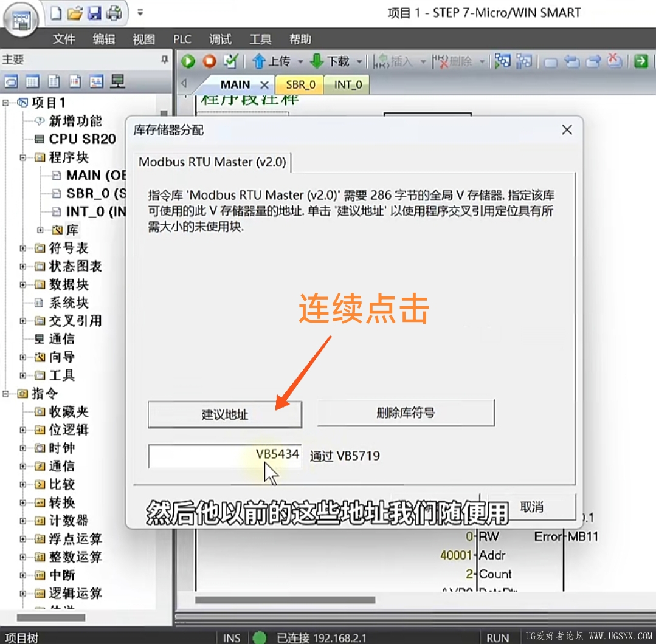Open cross reference icon in navigation bar
The width and height of the screenshot is (656, 644).
point(96,81)
